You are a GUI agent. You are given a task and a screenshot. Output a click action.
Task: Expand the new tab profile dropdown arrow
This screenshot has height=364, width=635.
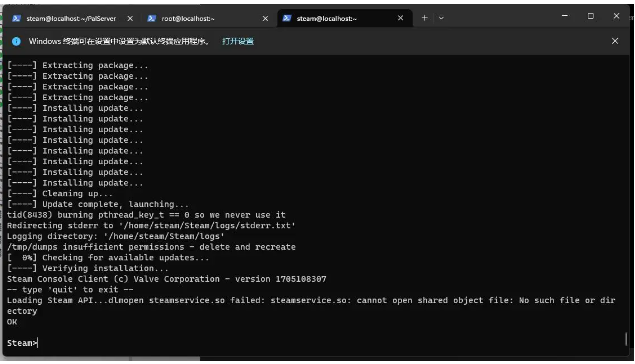441,18
